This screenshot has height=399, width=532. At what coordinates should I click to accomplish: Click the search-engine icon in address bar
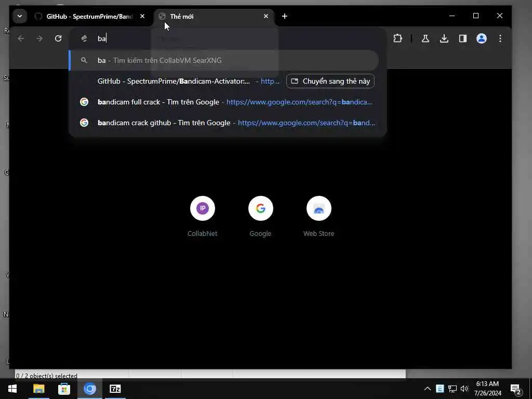click(84, 38)
